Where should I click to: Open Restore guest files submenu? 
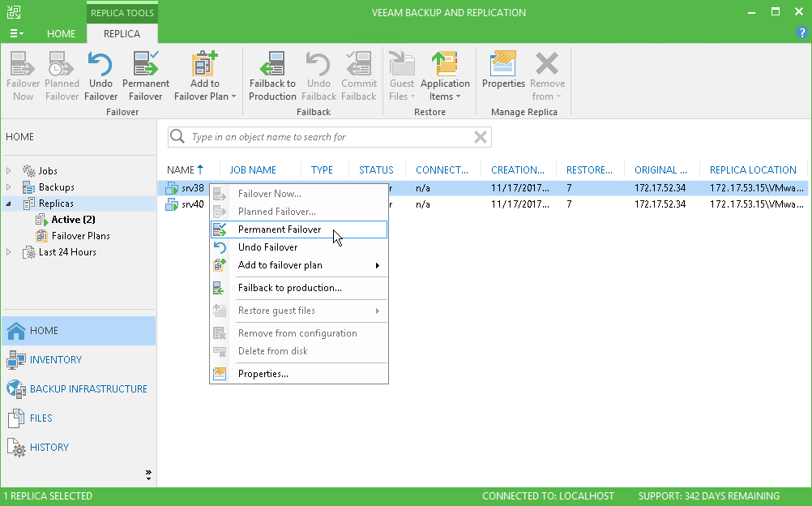(x=299, y=311)
